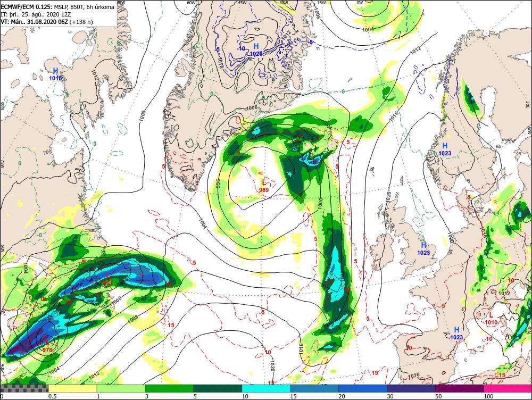532x400 pixels.
Task: Click the yellow 0.5–1 mm legend swatch
Action: (x=72, y=388)
